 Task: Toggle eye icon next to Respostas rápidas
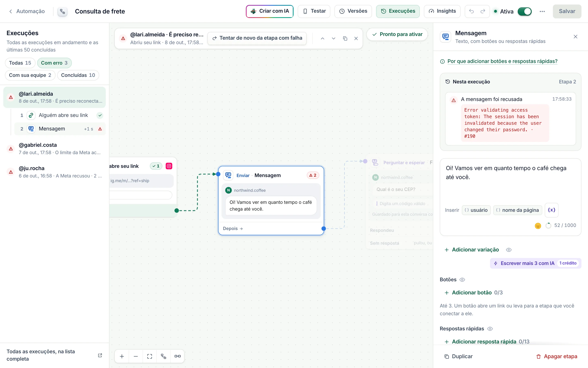click(490, 329)
